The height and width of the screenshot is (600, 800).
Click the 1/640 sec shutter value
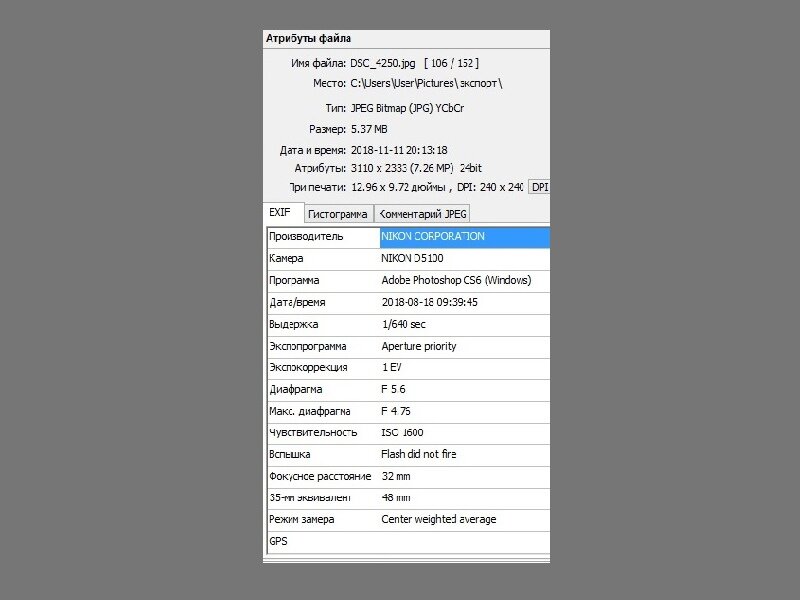404,324
